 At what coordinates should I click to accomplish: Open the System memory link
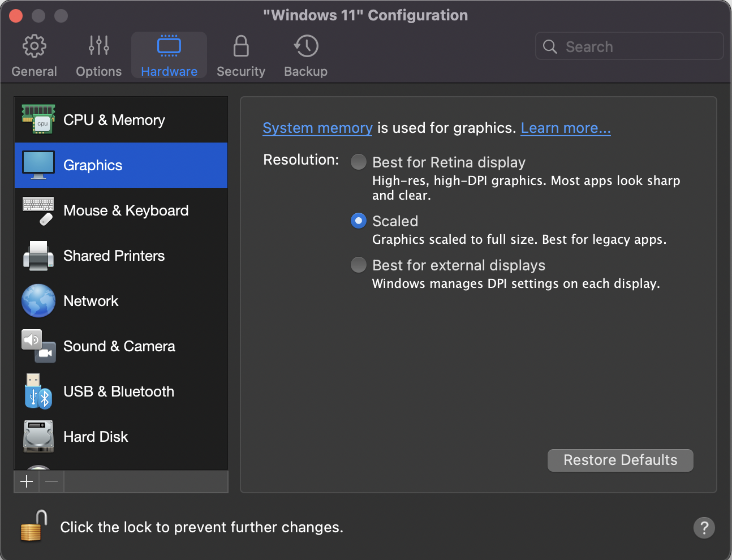coord(317,128)
